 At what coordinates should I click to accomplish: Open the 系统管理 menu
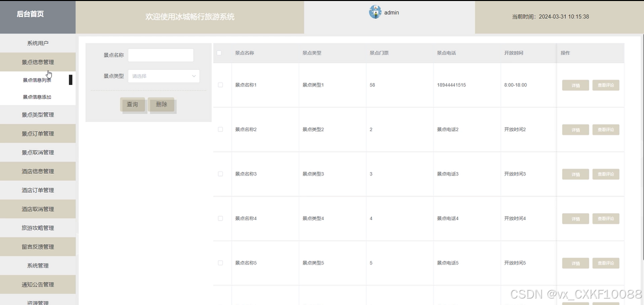(x=38, y=265)
